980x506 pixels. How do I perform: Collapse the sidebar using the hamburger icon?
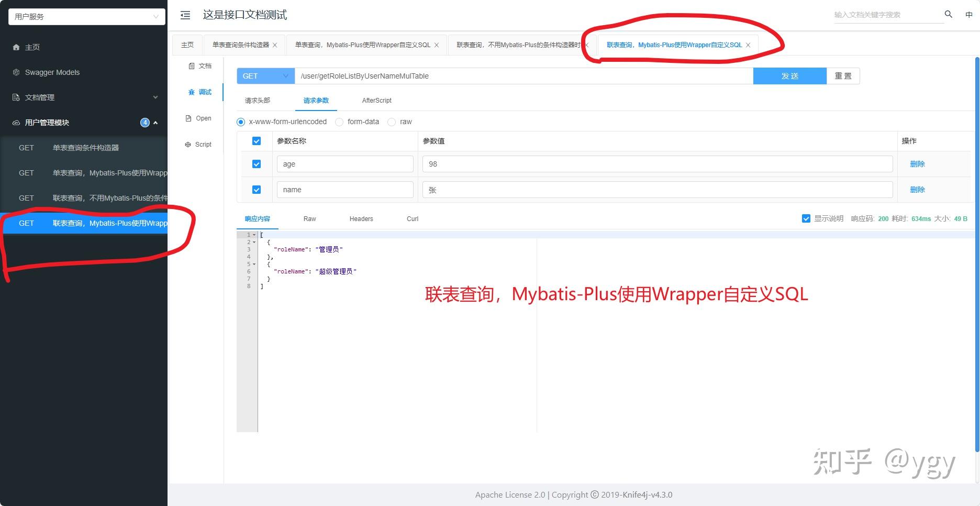(184, 15)
